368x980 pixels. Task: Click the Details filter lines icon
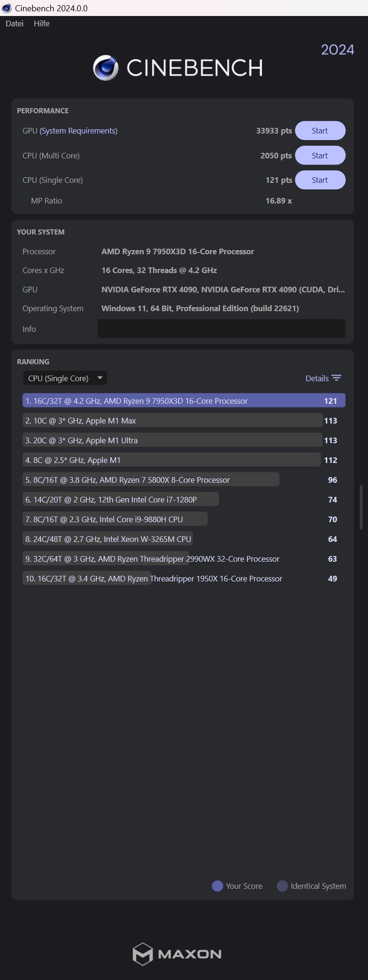(x=336, y=378)
